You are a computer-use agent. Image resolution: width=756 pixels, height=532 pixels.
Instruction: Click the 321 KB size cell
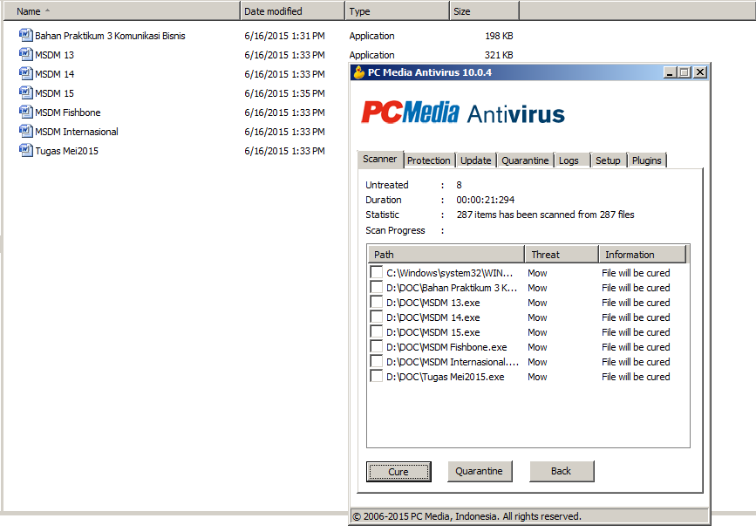click(499, 55)
